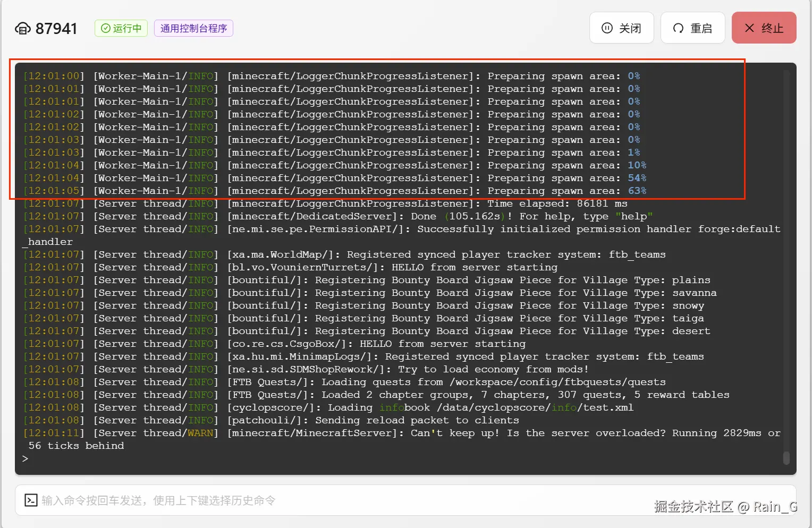Click the checkmark icon in 运行中 badge

click(x=106, y=28)
